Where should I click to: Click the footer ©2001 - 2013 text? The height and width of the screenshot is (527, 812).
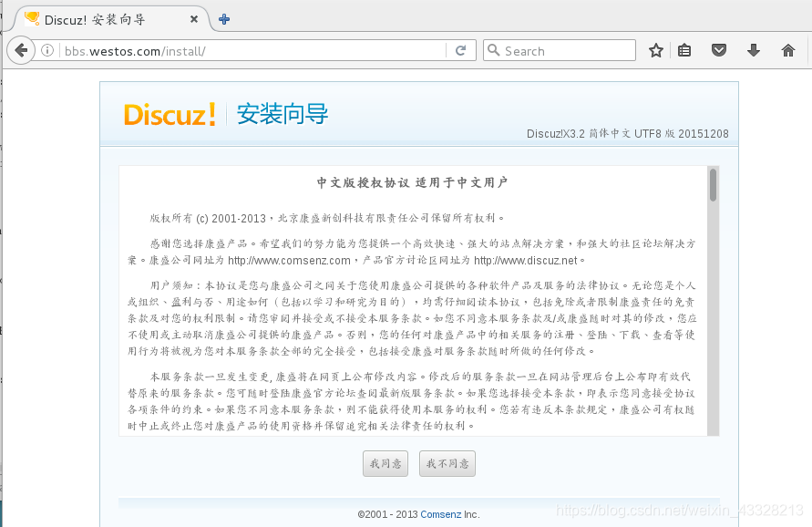(x=388, y=514)
